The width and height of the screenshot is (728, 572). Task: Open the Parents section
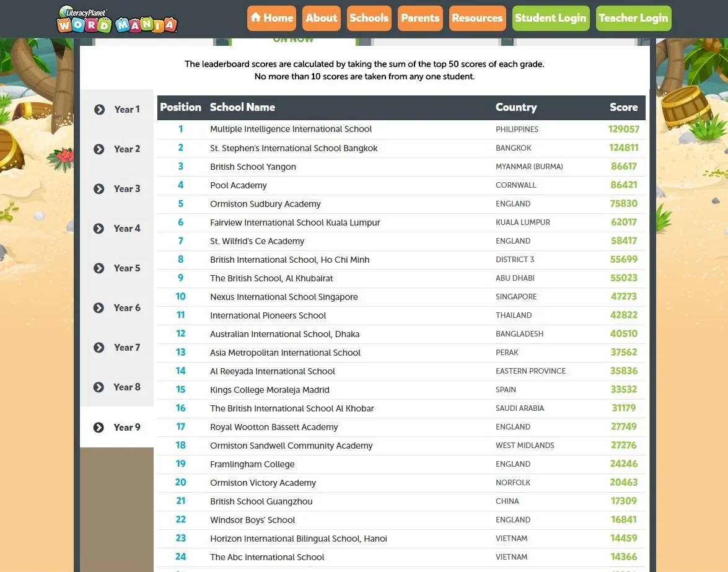420,18
